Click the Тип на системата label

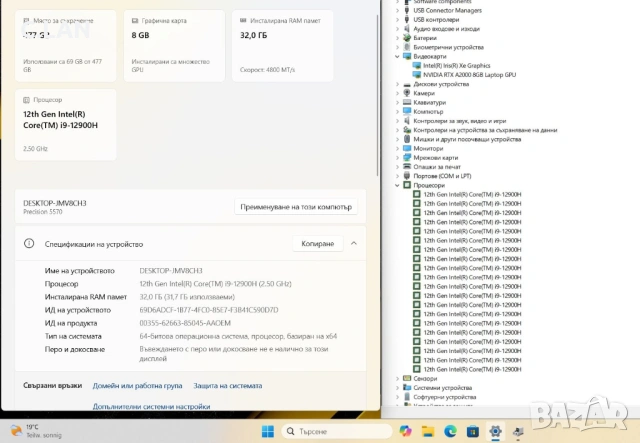[73, 336]
